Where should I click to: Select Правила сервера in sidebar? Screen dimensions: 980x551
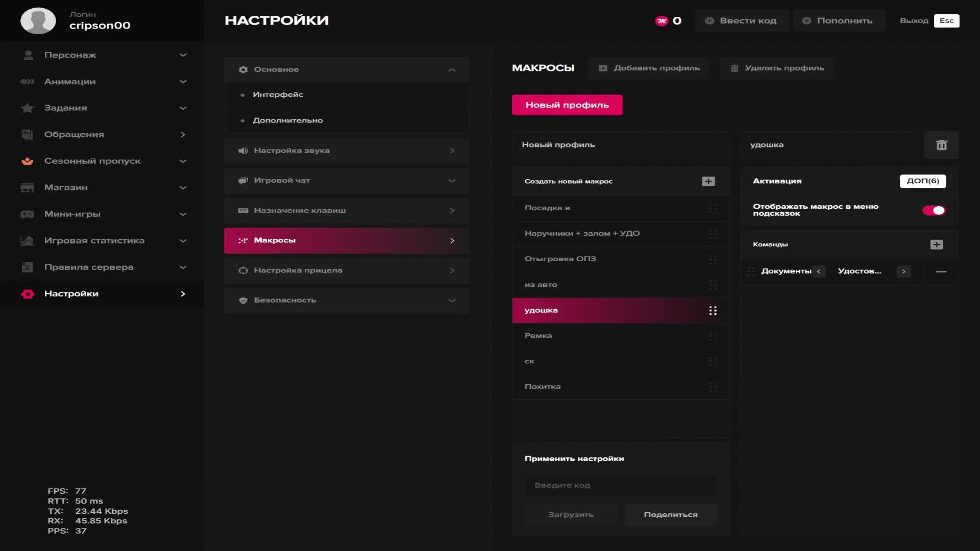coord(89,267)
